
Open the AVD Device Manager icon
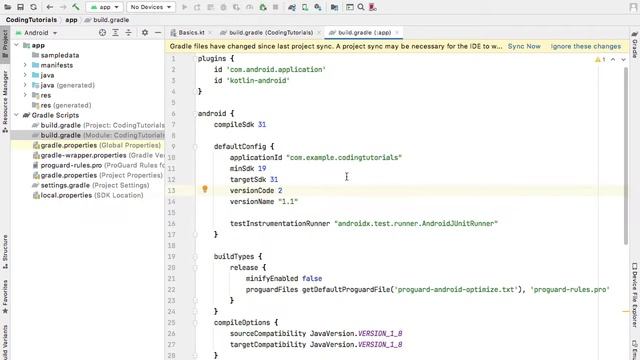coord(305,7)
